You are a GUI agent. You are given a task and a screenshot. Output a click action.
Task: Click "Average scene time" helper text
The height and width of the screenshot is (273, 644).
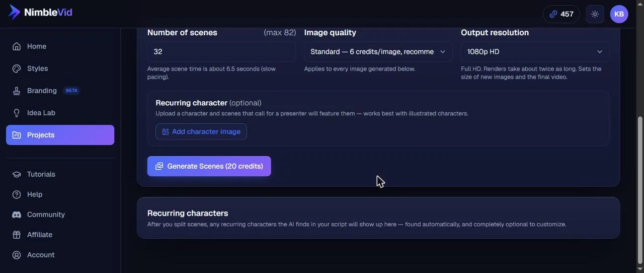[211, 73]
